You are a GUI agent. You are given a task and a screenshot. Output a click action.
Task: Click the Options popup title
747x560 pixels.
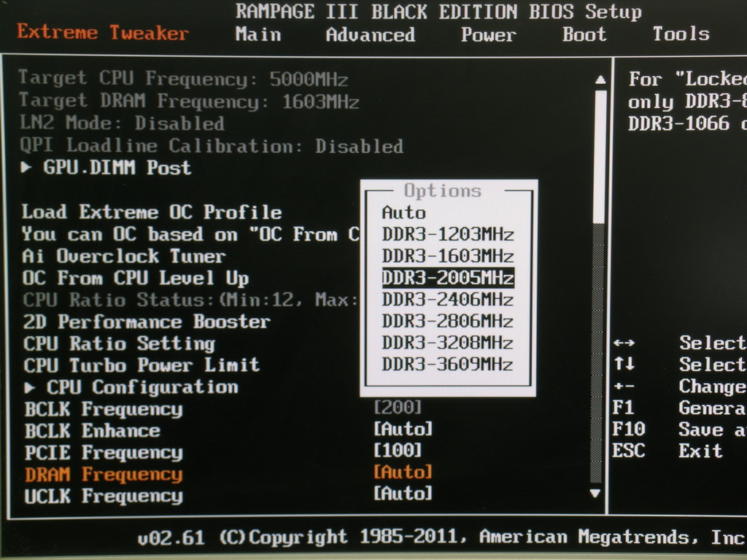click(443, 190)
